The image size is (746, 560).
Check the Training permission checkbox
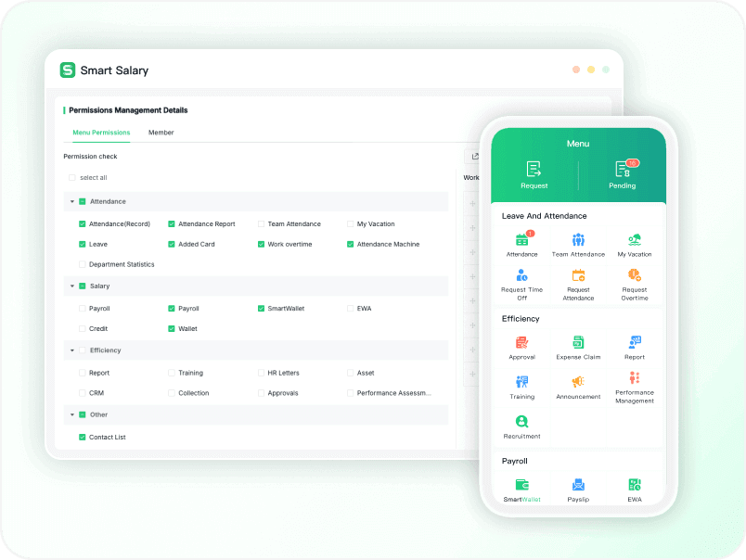pyautogui.click(x=172, y=373)
